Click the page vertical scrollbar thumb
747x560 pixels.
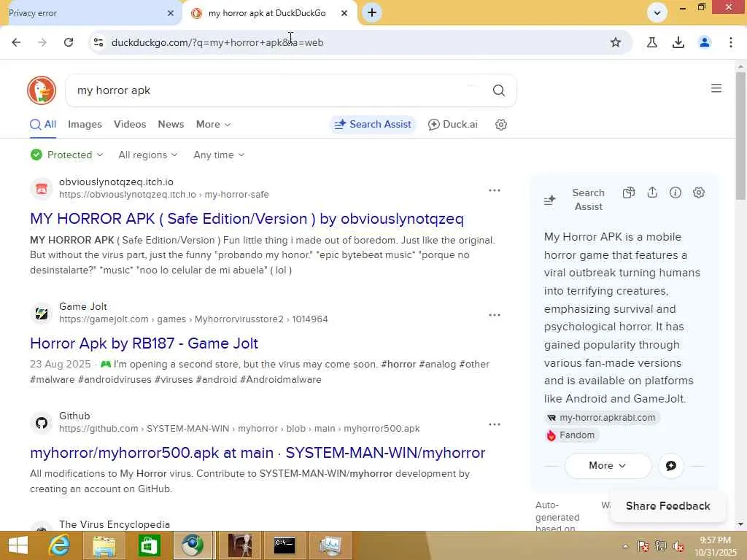pos(740,136)
